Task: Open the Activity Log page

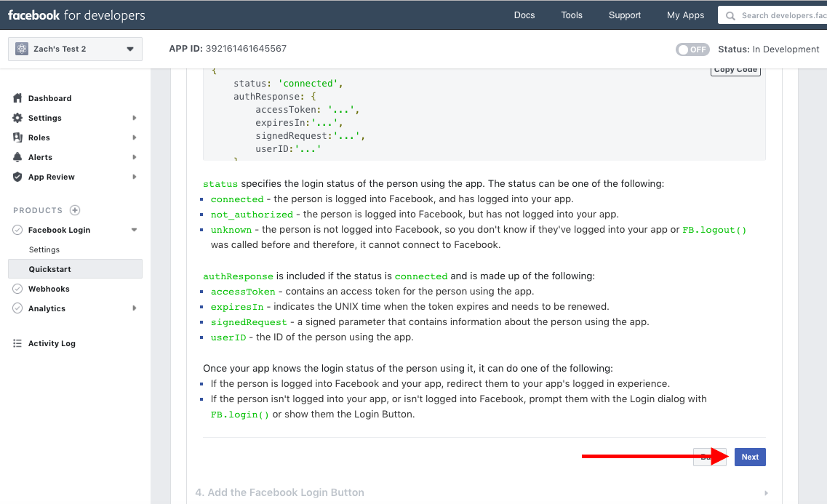Action: pyautogui.click(x=52, y=343)
